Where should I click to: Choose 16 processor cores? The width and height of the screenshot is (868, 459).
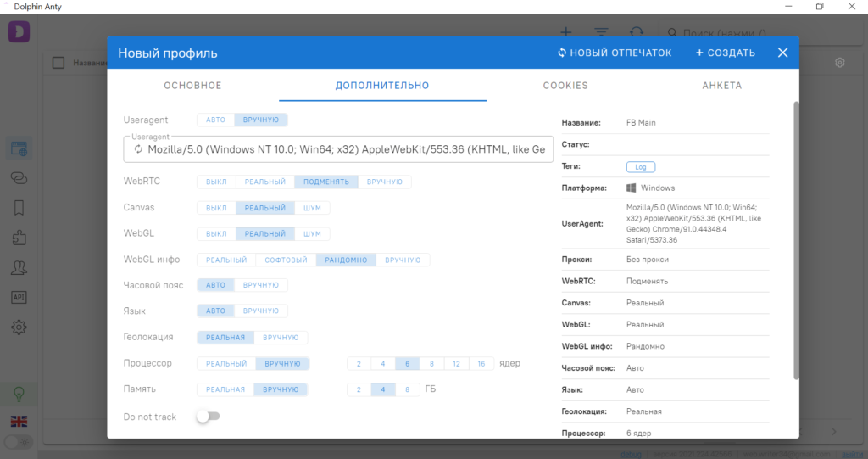tap(481, 364)
